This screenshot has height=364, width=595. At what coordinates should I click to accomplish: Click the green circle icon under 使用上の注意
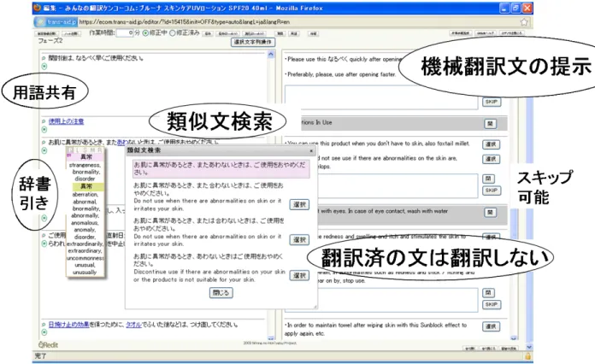(44, 130)
